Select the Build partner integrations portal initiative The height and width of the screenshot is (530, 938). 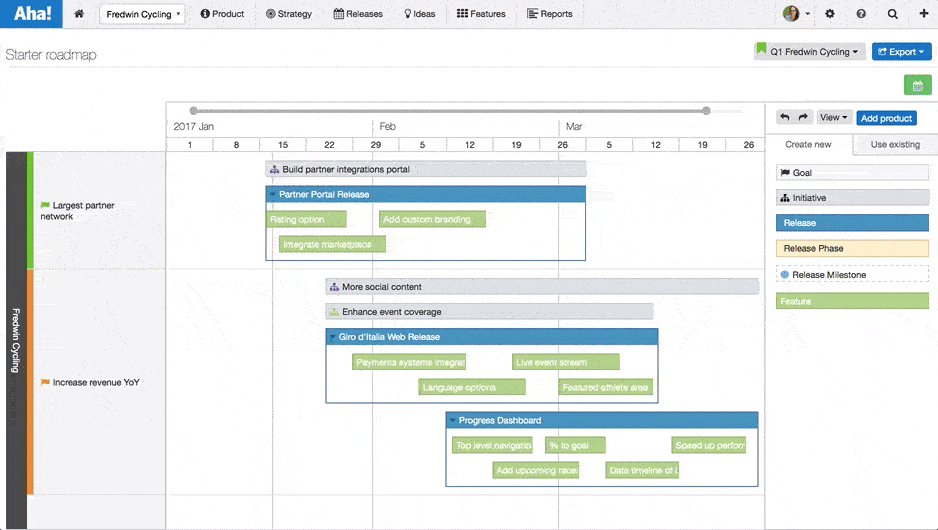pyautogui.click(x=425, y=169)
